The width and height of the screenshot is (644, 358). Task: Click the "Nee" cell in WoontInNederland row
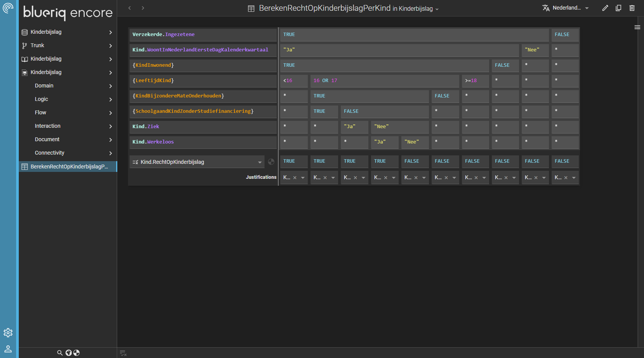[x=535, y=50]
